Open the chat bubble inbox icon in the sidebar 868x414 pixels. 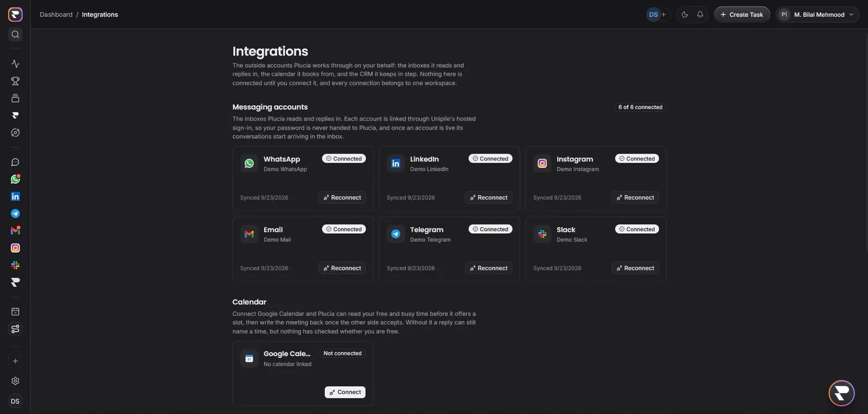click(15, 162)
